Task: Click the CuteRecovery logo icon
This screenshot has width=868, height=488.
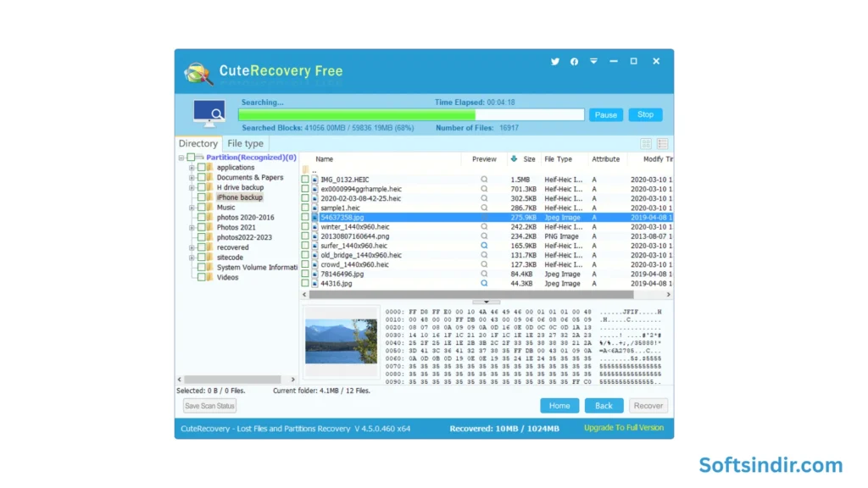Action: [x=198, y=73]
